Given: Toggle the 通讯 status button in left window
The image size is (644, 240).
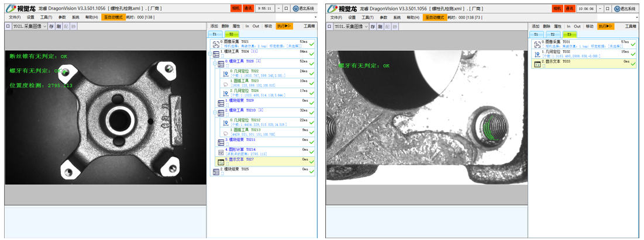Looking at the screenshot, I should (x=249, y=8).
